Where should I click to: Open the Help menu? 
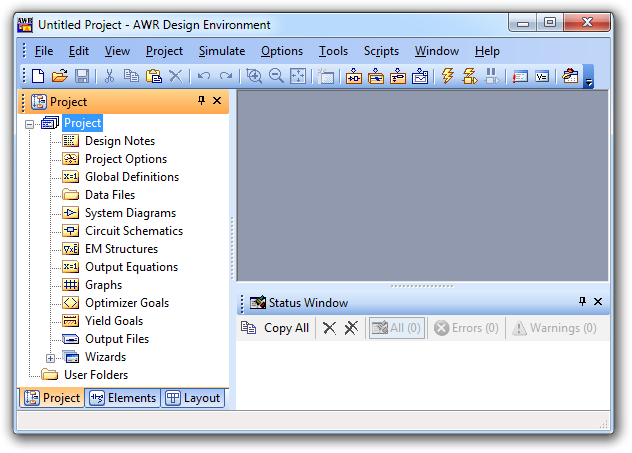point(487,51)
